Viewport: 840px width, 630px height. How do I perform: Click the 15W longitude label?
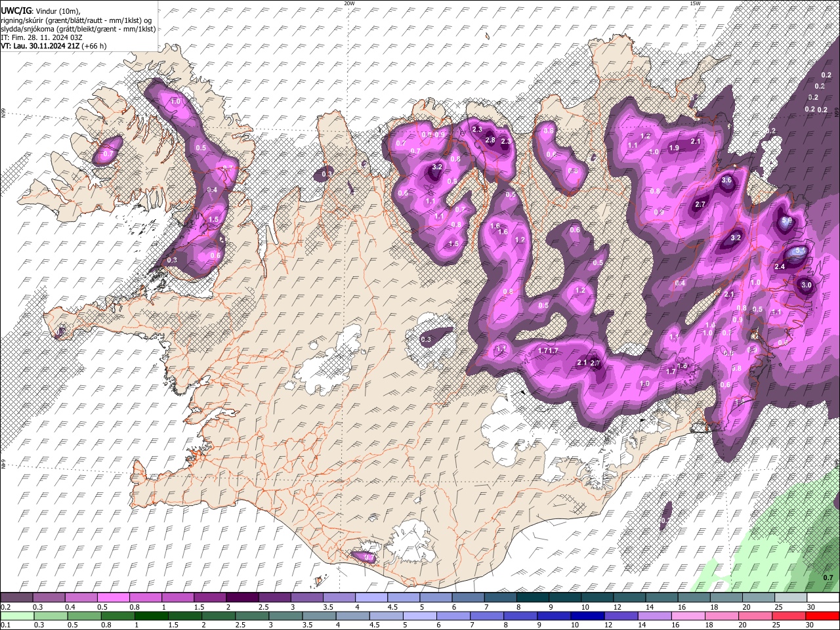point(694,3)
